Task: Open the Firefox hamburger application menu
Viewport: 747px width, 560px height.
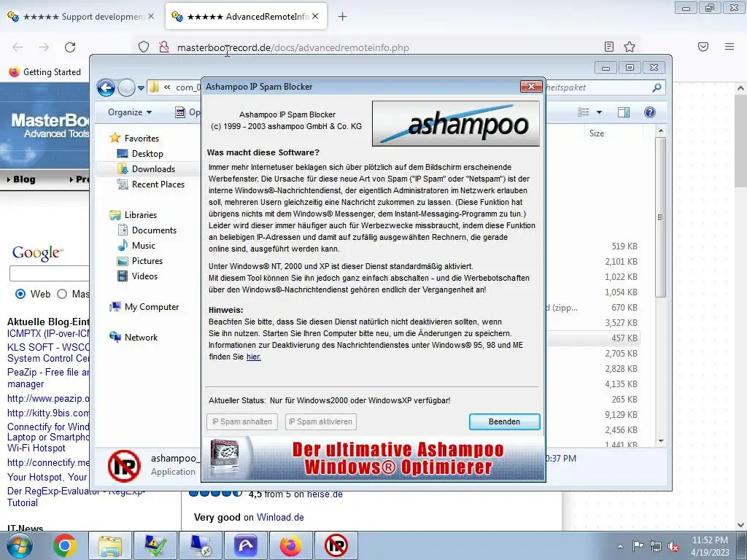Action: 729,47
